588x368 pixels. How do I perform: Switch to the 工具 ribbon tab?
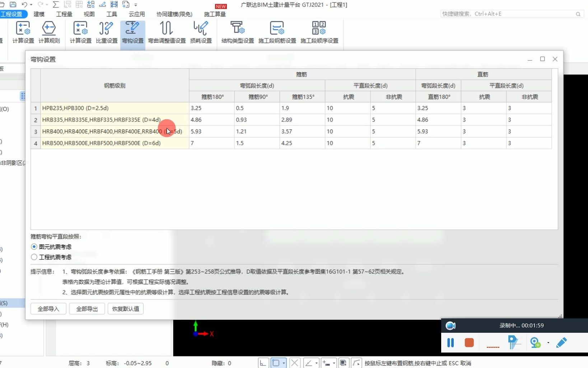tap(112, 14)
